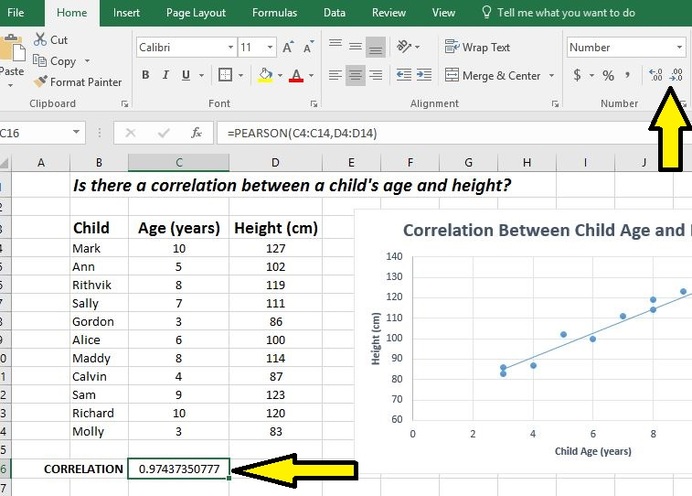Click the Insert Function fx icon

pos(197,133)
